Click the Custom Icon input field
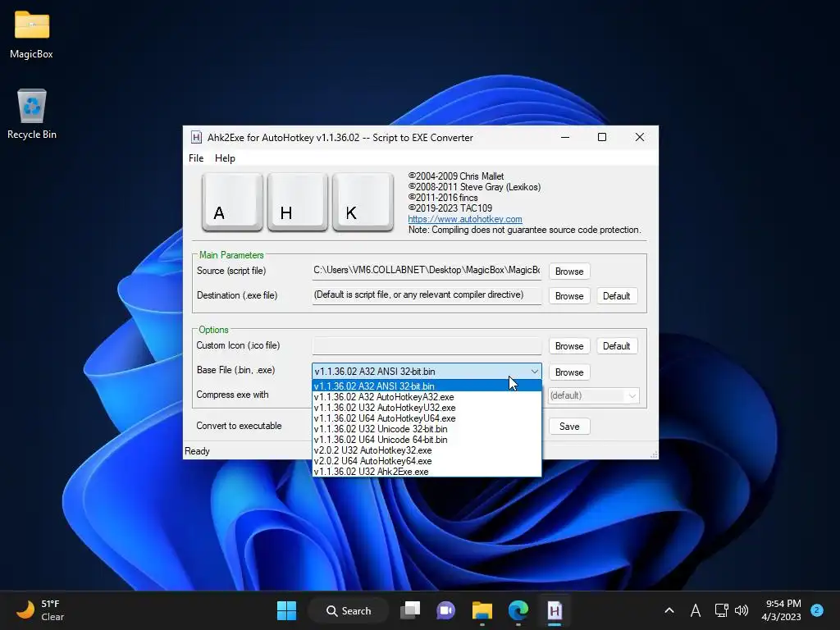This screenshot has height=630, width=840. 427,345
